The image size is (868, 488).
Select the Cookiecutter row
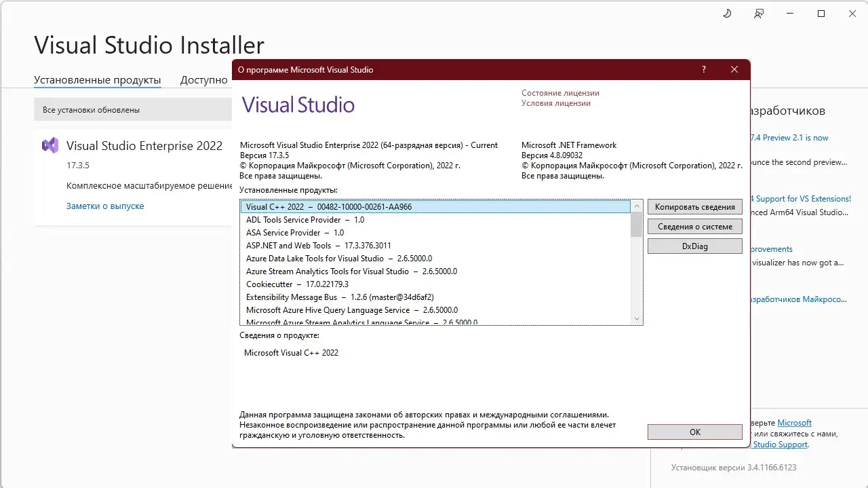pos(435,284)
